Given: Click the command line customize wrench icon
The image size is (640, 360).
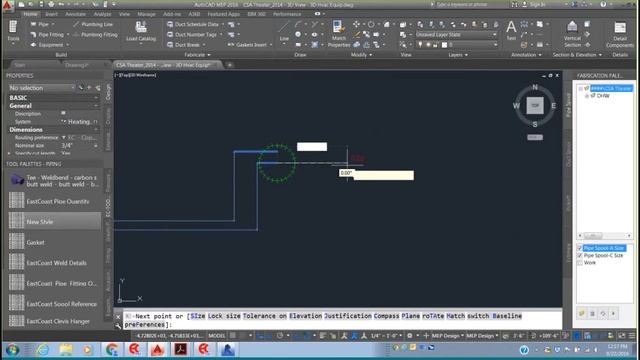Looking at the screenshot, I should (118, 325).
